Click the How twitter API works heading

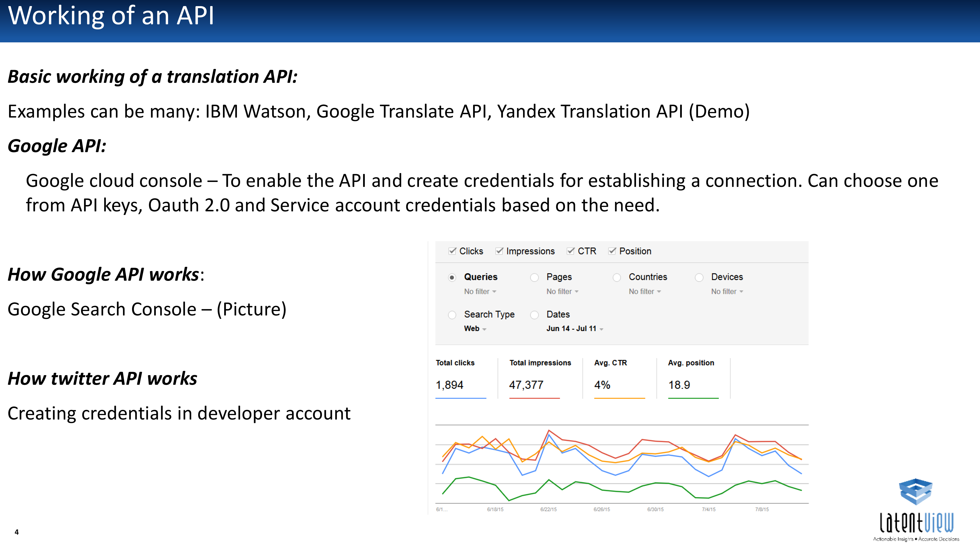pos(102,379)
